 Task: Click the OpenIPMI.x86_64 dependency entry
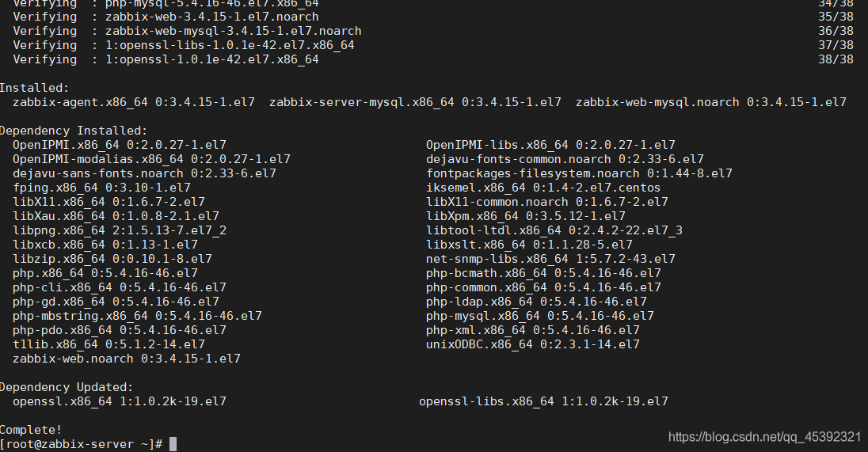point(120,145)
